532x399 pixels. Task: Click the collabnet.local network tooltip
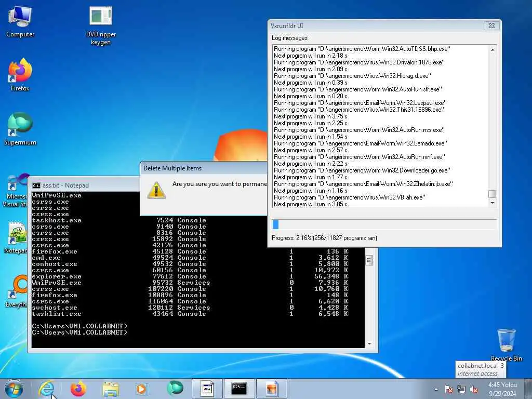481,369
